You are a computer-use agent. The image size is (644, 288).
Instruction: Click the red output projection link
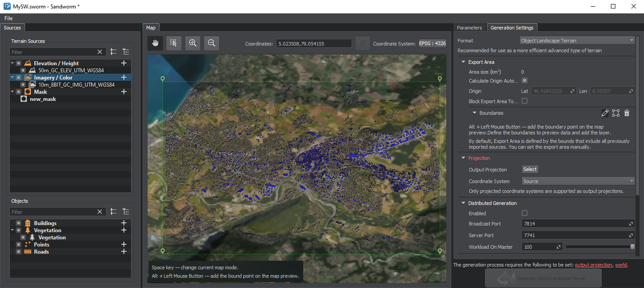(593, 265)
